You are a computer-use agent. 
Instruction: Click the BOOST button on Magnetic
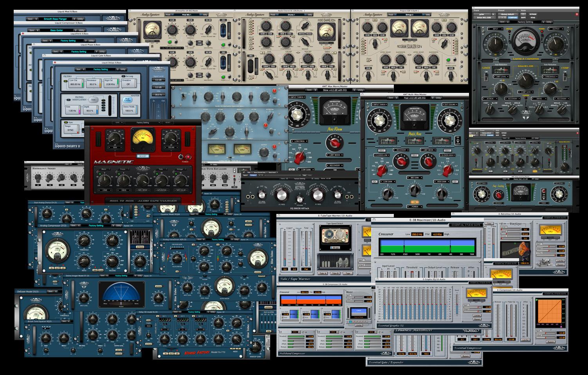point(143,156)
